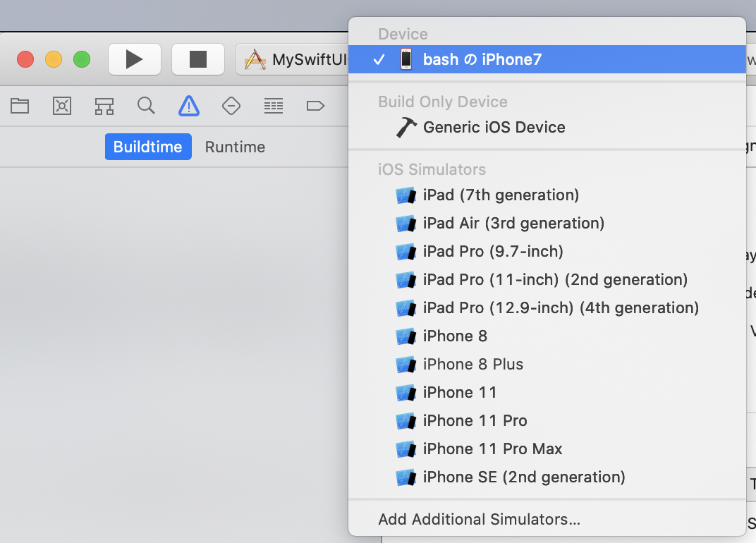Choose iPhone 11 simulator entry

click(547, 393)
